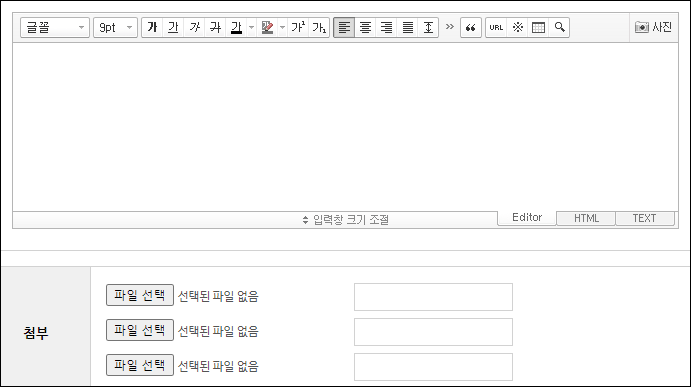The image size is (691, 387).
Task: Open the special characters icon
Action: (517, 27)
